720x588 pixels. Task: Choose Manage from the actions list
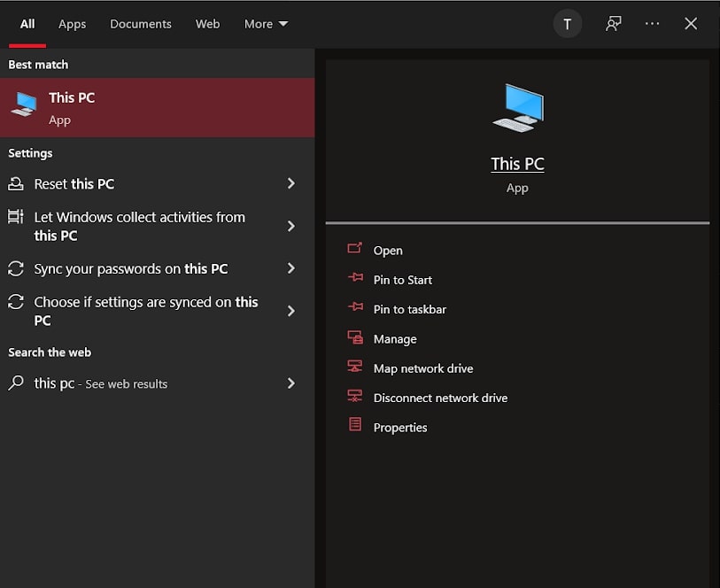coord(395,339)
